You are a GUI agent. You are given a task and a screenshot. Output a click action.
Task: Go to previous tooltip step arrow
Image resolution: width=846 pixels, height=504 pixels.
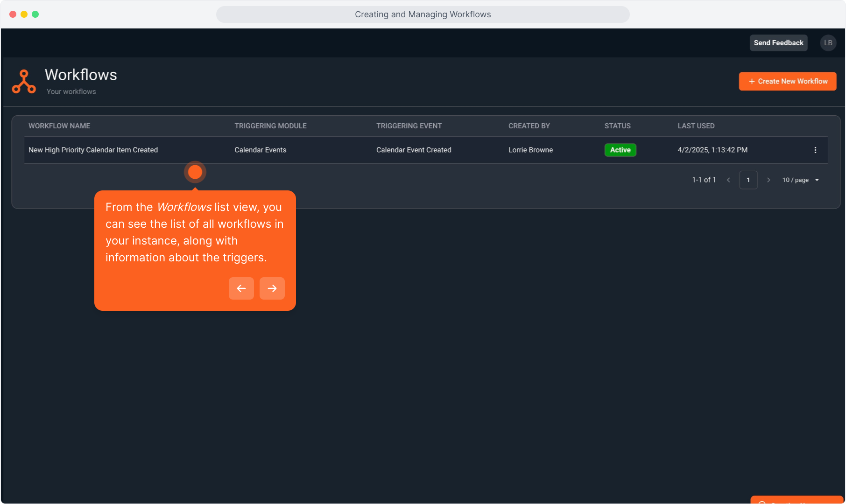click(x=241, y=288)
